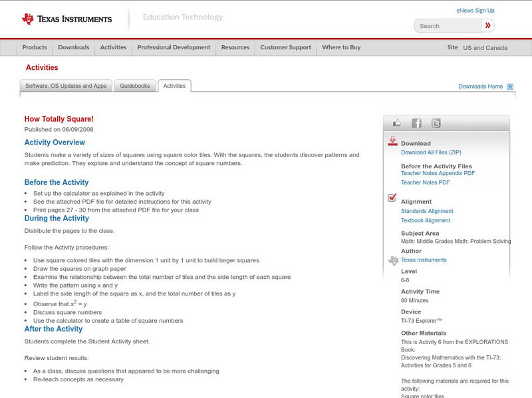Open the Customer Support menu
This screenshot has height=398, width=532.
coord(286,47)
